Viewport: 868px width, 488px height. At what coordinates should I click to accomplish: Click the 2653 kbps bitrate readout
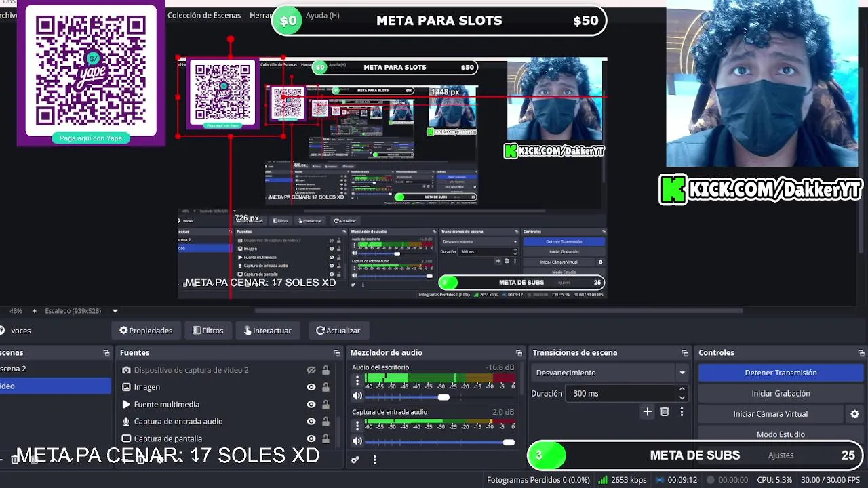[629, 480]
